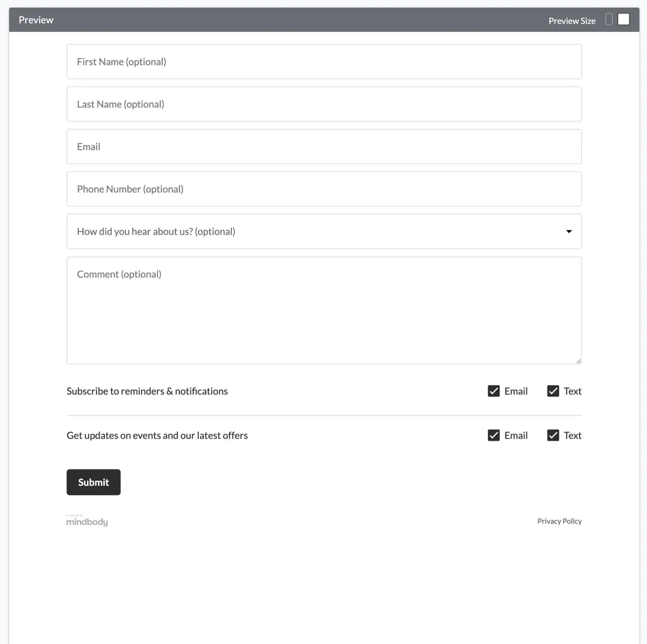
Task: Click the mindbody logo
Action: (x=87, y=521)
